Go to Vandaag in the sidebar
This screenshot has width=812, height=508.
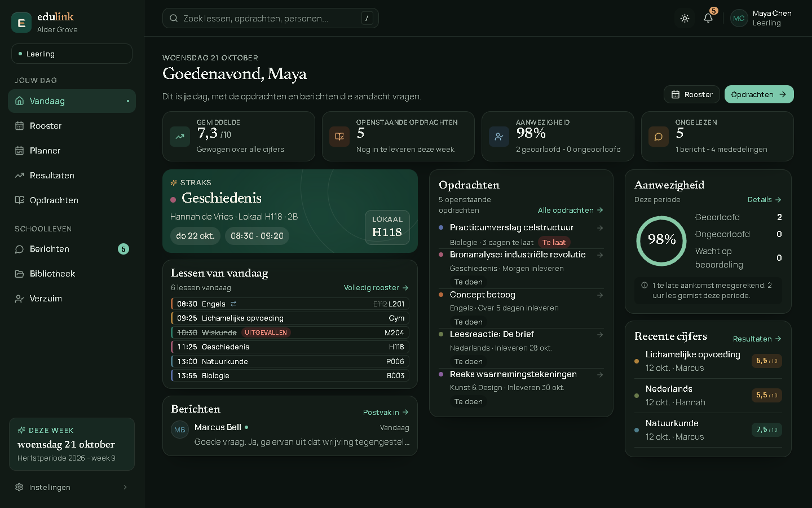click(72, 101)
